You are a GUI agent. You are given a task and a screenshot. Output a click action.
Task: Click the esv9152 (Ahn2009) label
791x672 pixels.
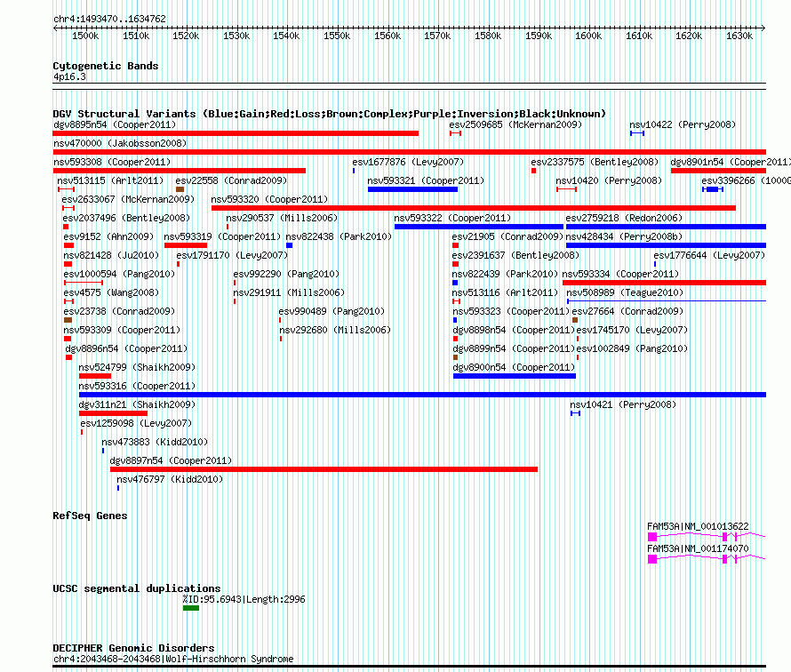point(108,236)
